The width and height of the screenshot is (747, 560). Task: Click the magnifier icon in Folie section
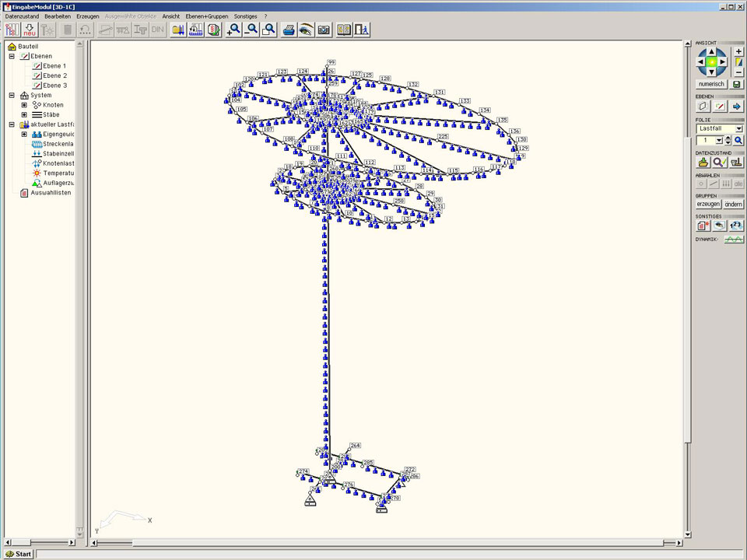coord(738,140)
